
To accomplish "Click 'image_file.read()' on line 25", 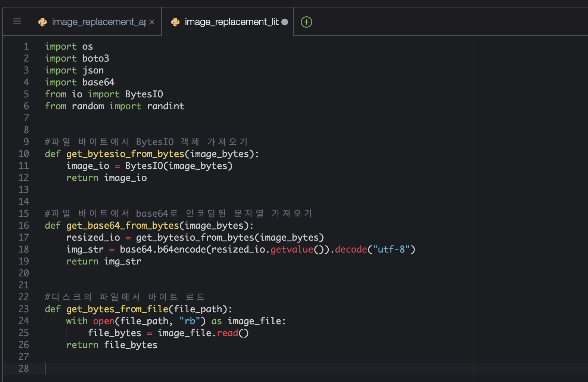I will (203, 333).
